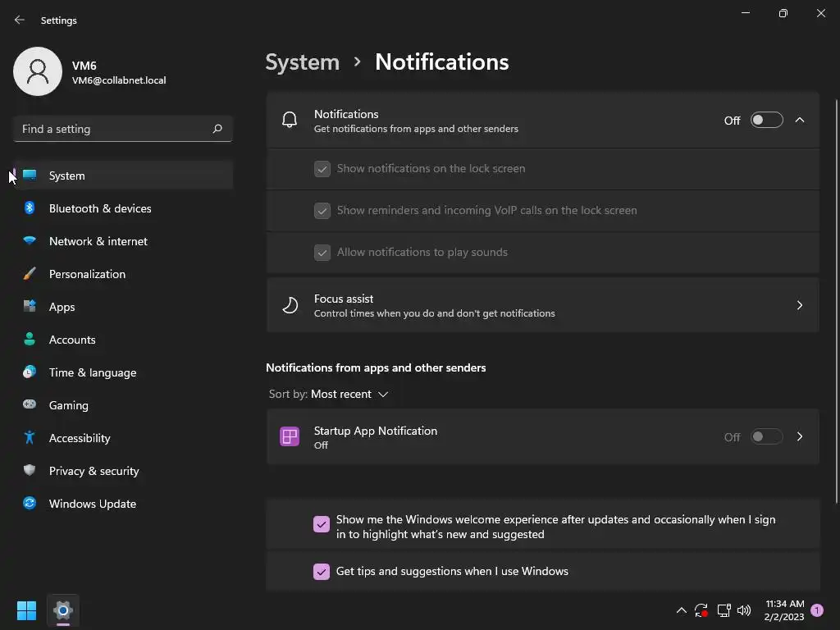Open Time & language settings
The height and width of the screenshot is (630, 840).
point(93,372)
